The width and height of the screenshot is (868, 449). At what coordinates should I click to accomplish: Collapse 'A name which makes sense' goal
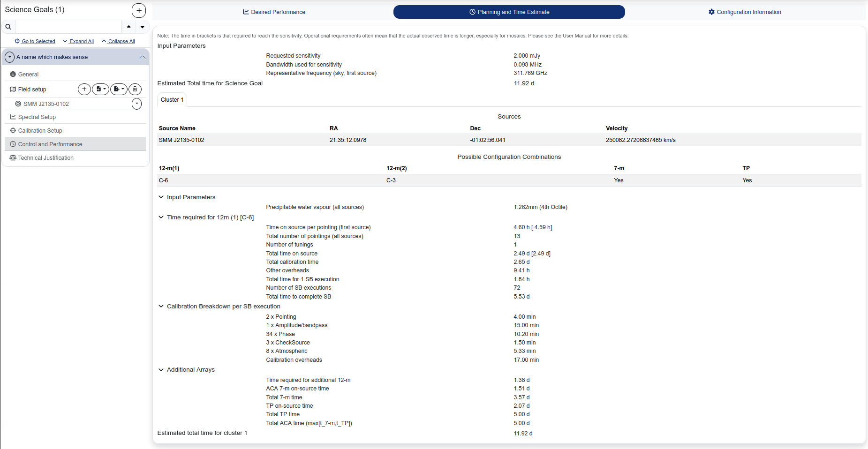pyautogui.click(x=143, y=57)
